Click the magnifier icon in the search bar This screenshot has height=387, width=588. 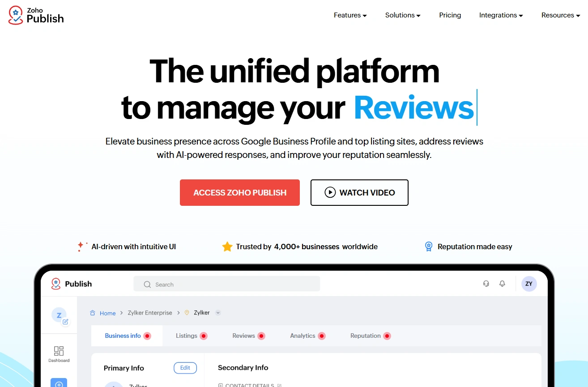pos(147,284)
